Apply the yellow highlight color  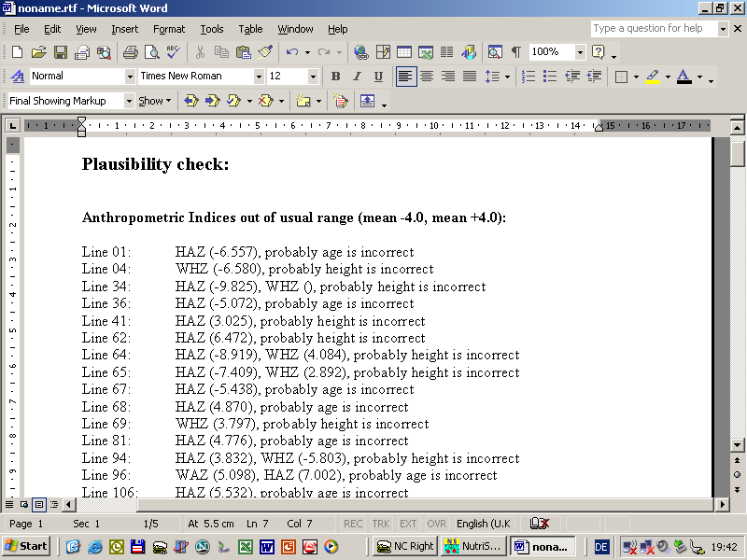pyautogui.click(x=653, y=77)
